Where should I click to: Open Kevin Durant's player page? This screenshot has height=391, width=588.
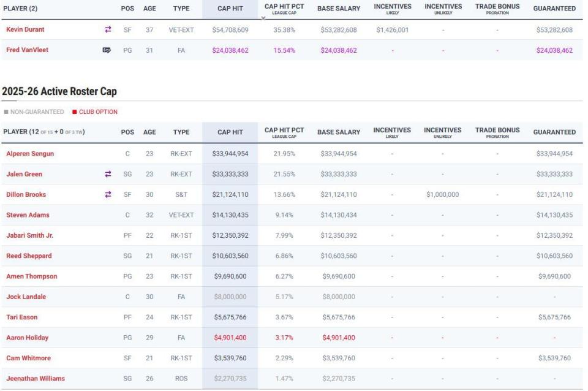point(25,29)
